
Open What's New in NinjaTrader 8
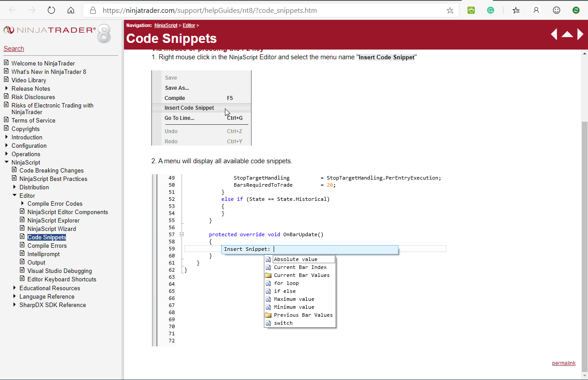pyautogui.click(x=49, y=72)
